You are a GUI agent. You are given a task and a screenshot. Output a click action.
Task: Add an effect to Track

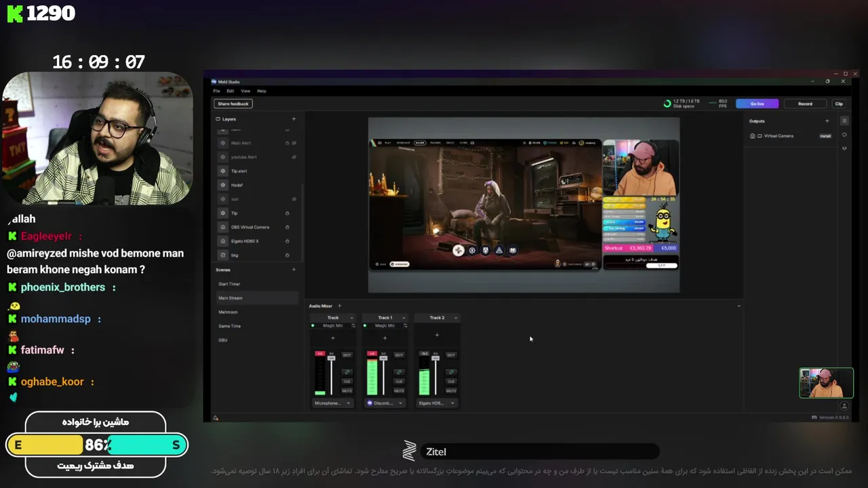(333, 338)
